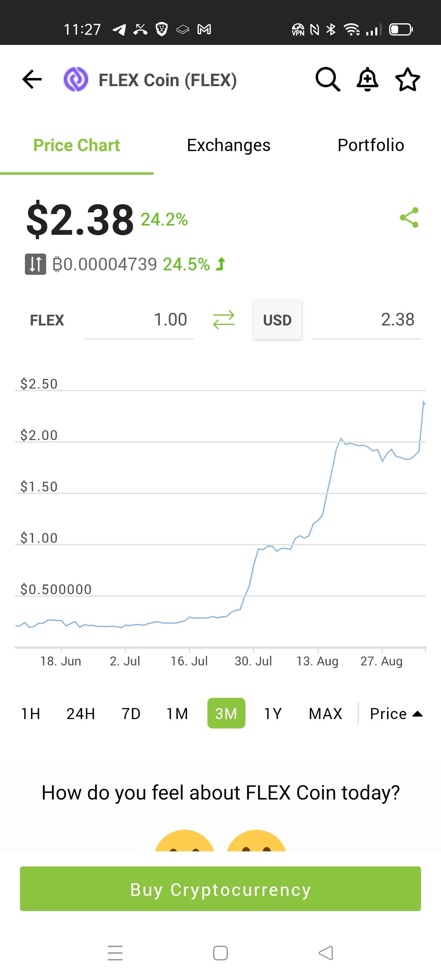441x980 pixels.
Task: Open the search magnifier icon
Action: click(x=328, y=79)
